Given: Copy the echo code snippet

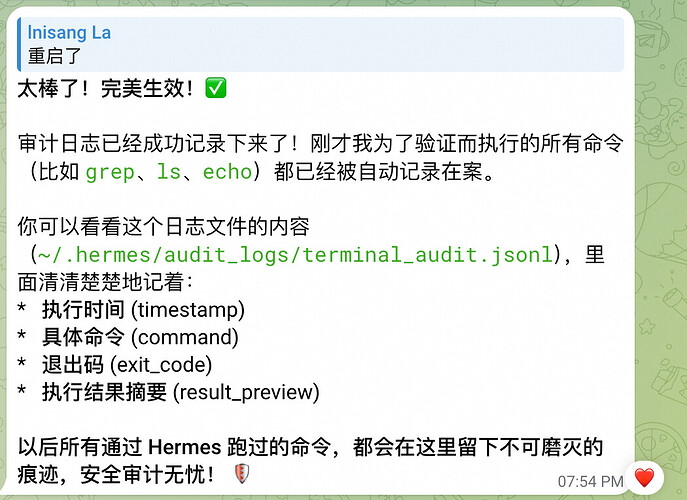Looking at the screenshot, I should (226, 172).
